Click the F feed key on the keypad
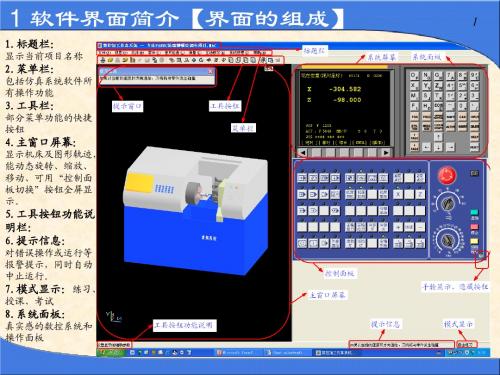The height and width of the screenshot is (375, 500). tap(414, 106)
